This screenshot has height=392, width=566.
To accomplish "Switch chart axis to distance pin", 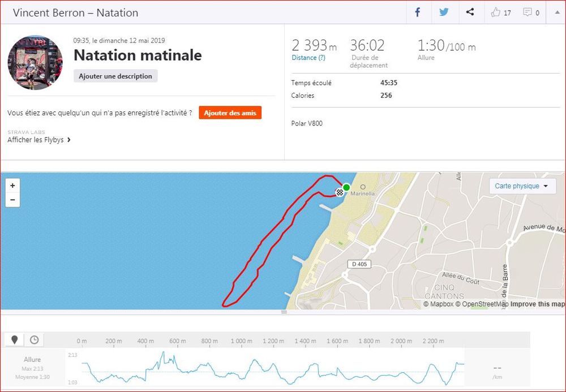I will coord(15,339).
